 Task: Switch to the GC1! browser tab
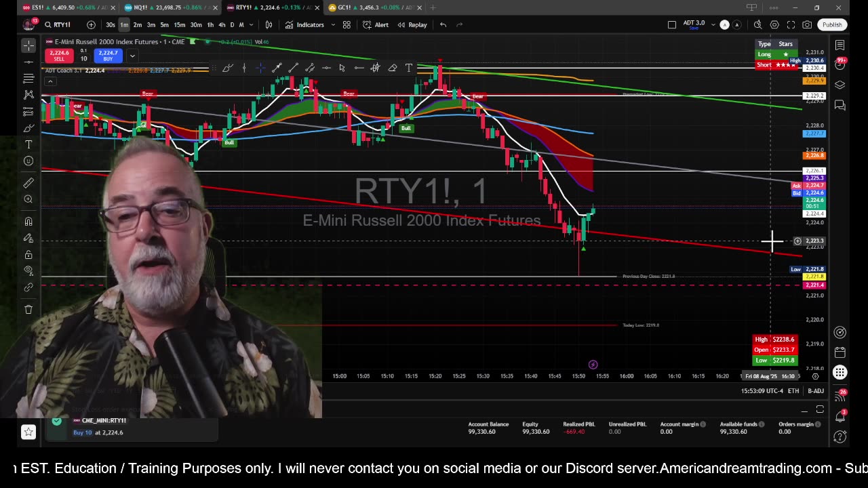(376, 7)
